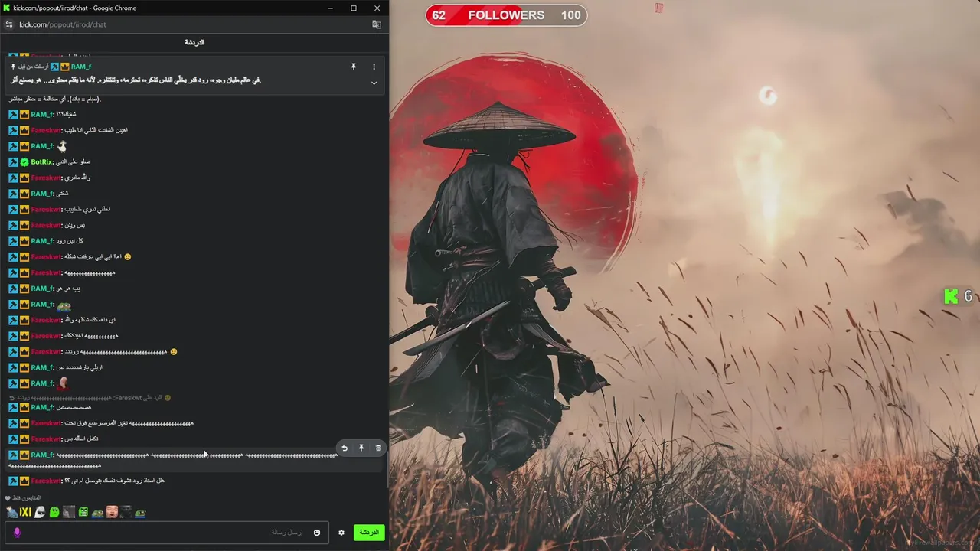Insert the green angry square-face emote
980x551 pixels.
83,511
